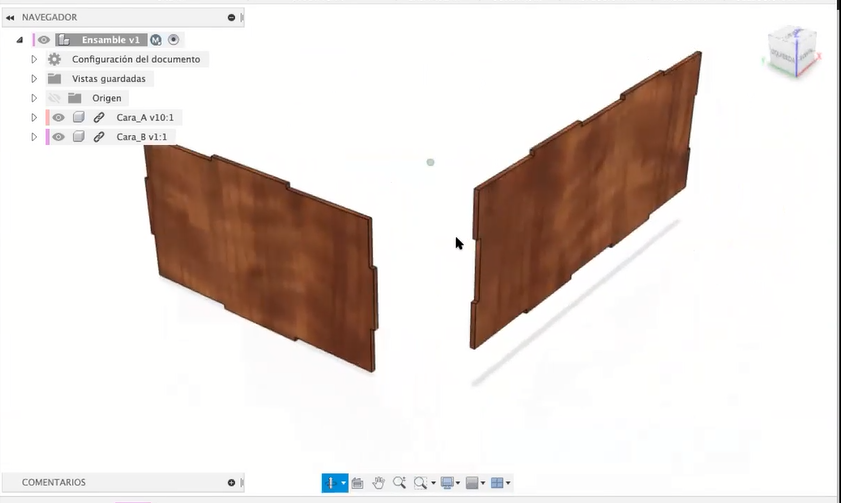Image resolution: width=841 pixels, height=503 pixels.
Task: Expand Configuración del documento
Action: [34, 60]
